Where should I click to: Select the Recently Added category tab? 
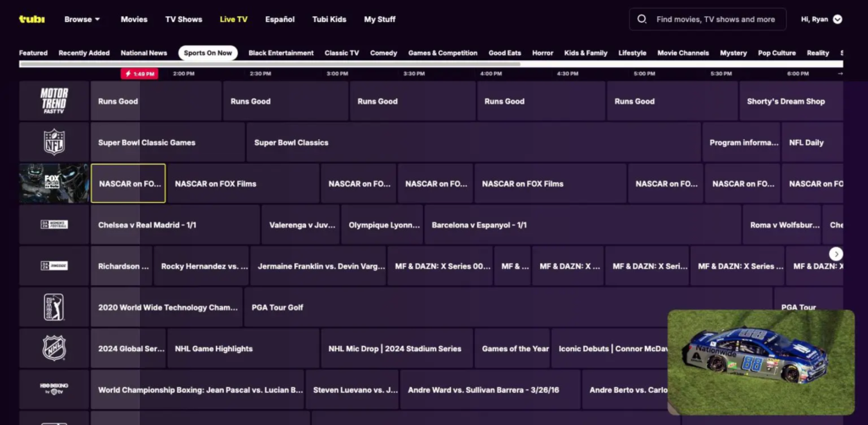click(x=84, y=53)
